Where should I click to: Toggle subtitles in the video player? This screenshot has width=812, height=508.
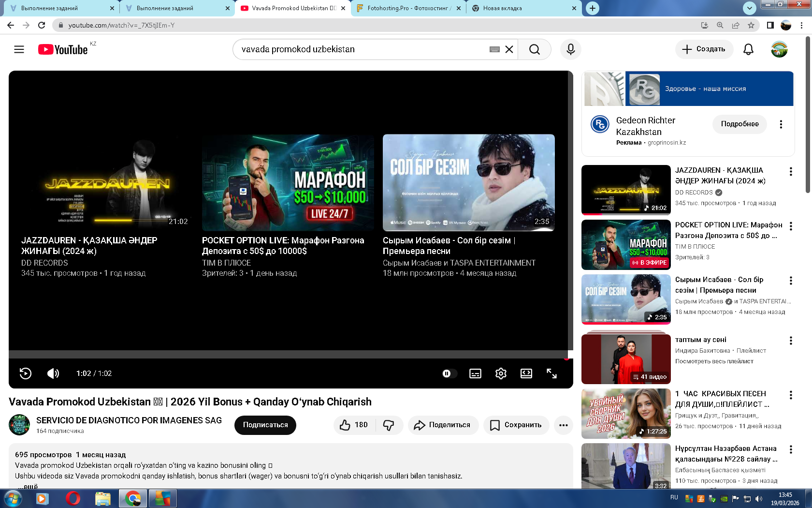coord(475,374)
